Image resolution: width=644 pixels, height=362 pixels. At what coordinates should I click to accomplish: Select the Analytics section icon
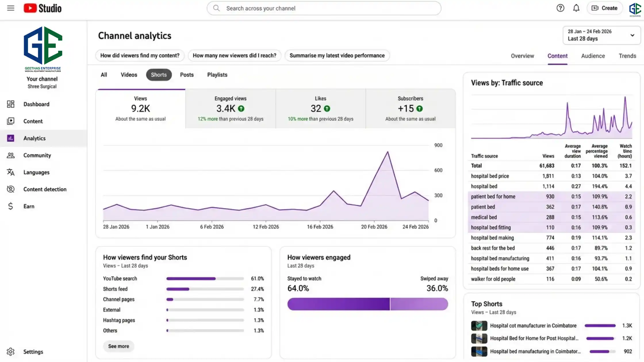coord(11,138)
